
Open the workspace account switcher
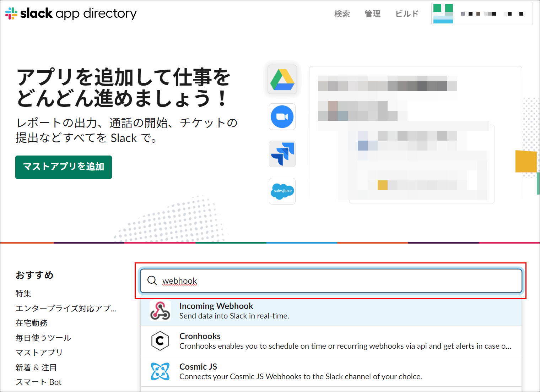point(482,13)
